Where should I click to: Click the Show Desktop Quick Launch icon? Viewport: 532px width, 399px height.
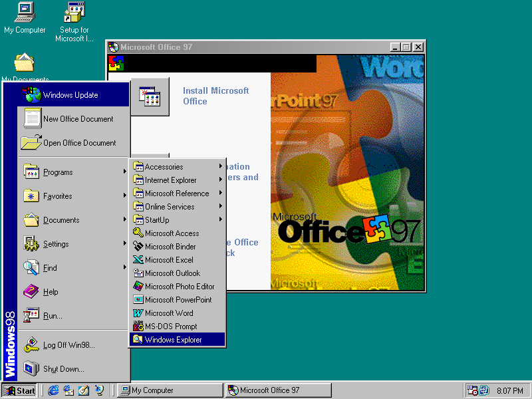click(x=83, y=390)
